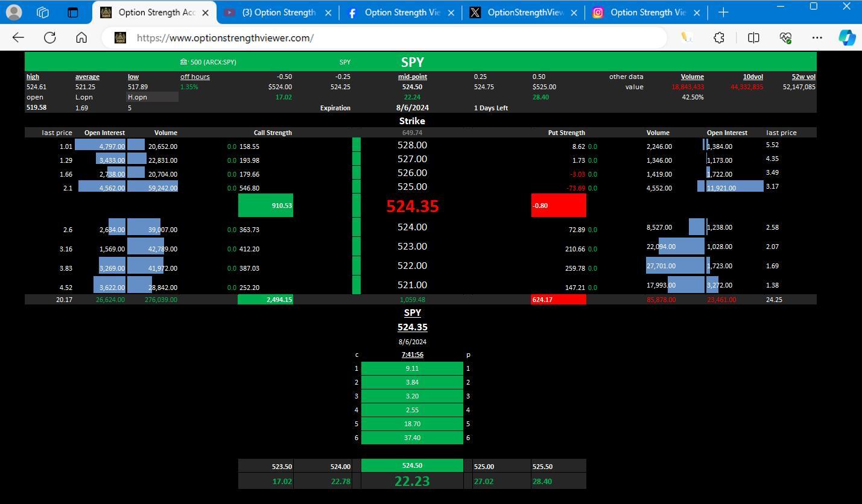Click the large green 22.23 value
This screenshot has height=504, width=862.
pos(412,481)
